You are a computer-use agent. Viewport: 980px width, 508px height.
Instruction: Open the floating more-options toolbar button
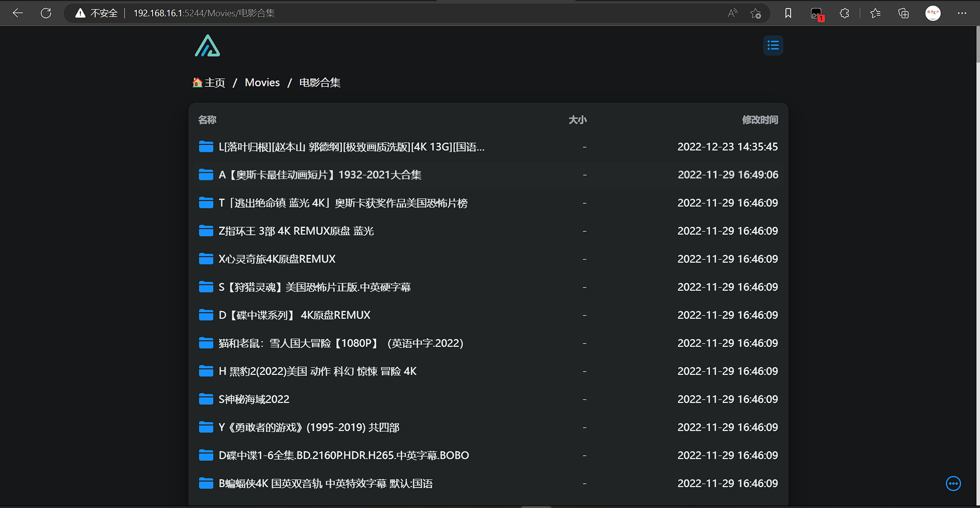click(953, 484)
